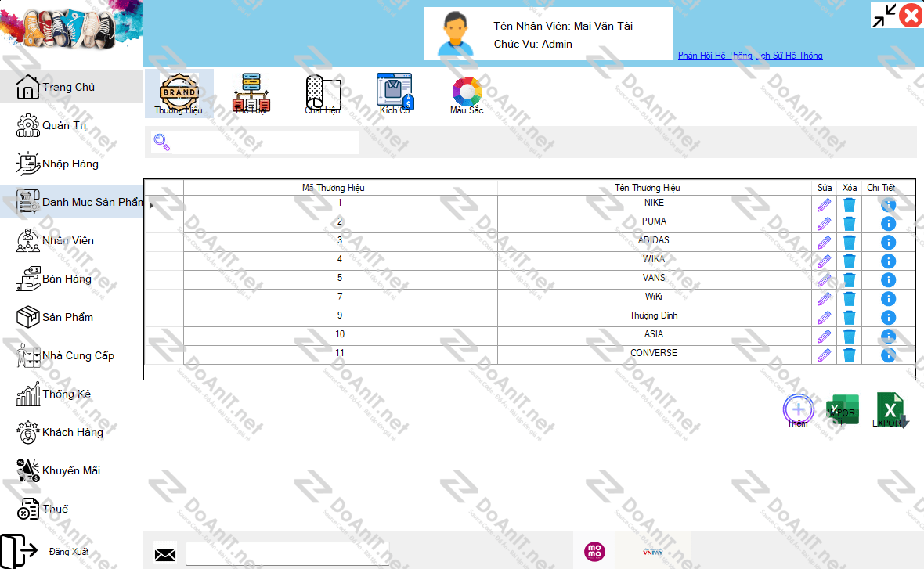Delete the ASIA brand
924x569 pixels.
849,337
